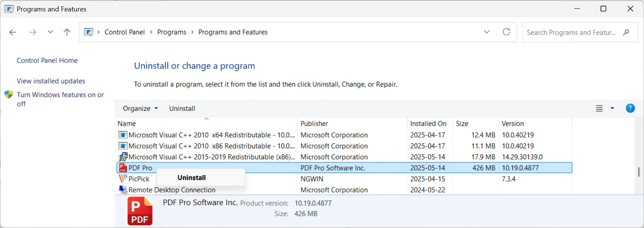Expand chevron after Control Panel breadcrumb
The image size is (644, 228).
click(151, 32)
